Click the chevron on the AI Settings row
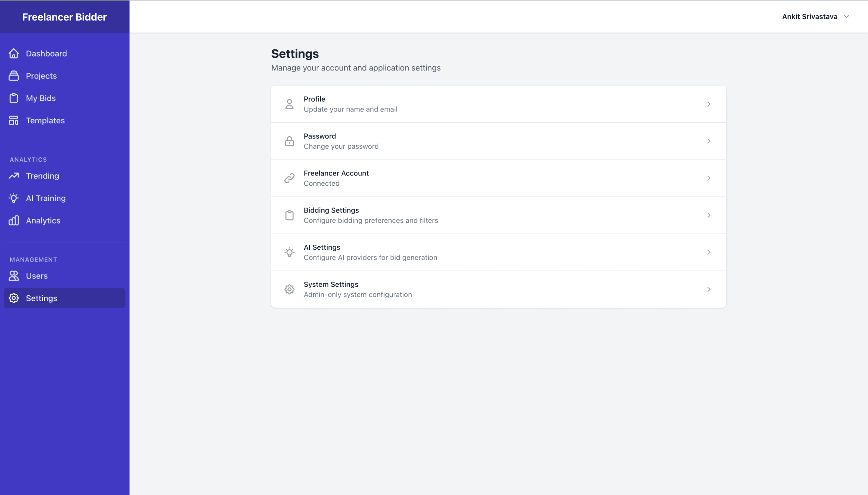This screenshot has width=868, height=495. tap(709, 252)
